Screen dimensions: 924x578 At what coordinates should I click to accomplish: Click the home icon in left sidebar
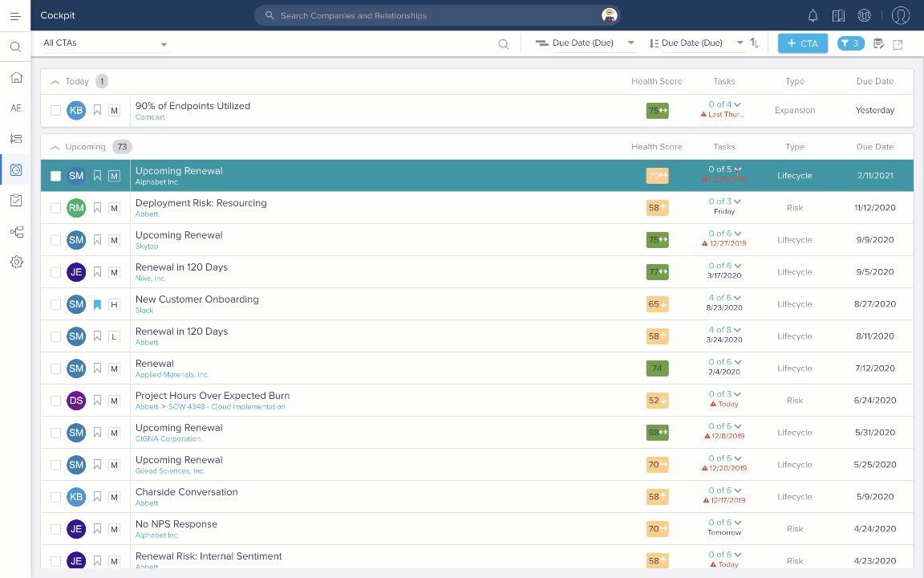tap(16, 77)
